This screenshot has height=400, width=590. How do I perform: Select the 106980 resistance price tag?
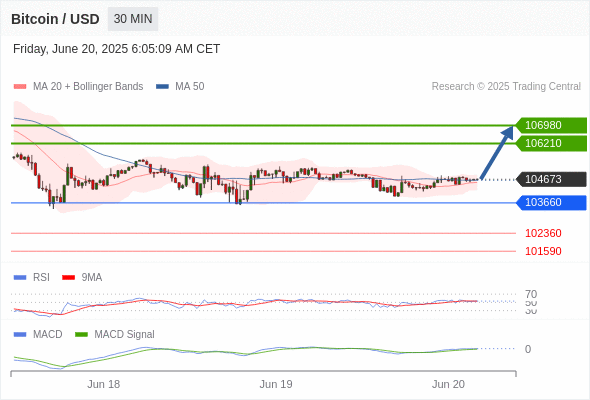[x=551, y=125]
